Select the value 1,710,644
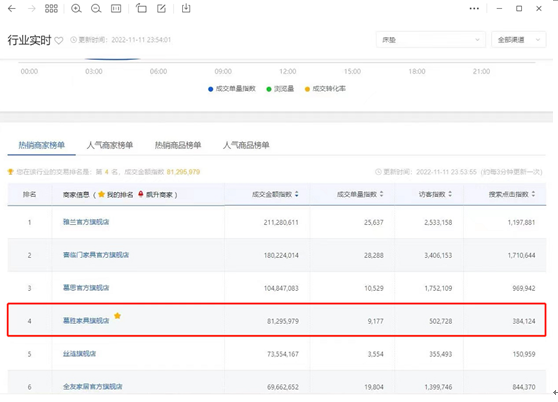The image size is (558, 402). pos(521,255)
